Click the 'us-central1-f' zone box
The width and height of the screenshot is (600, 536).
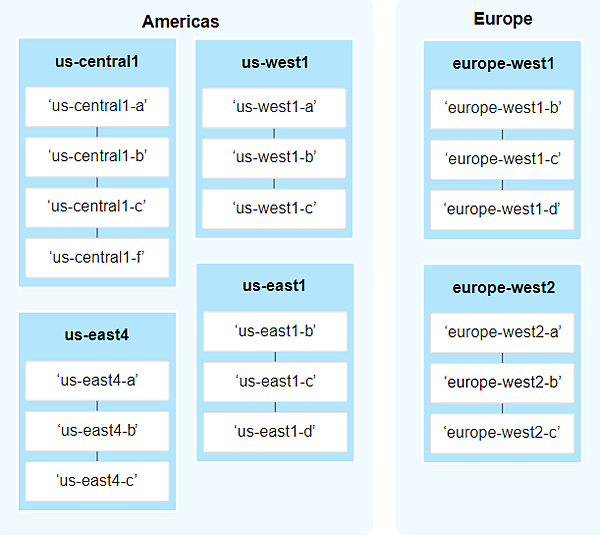[x=97, y=257]
